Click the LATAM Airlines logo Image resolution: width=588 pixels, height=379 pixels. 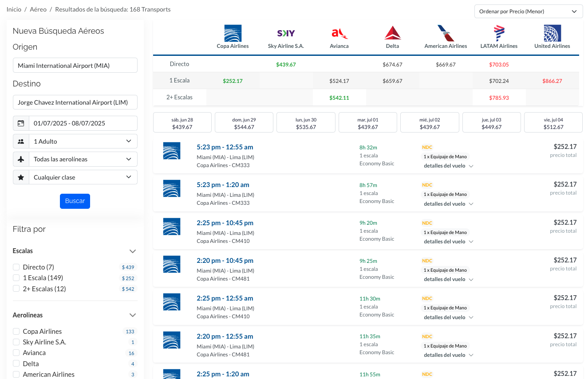499,33
